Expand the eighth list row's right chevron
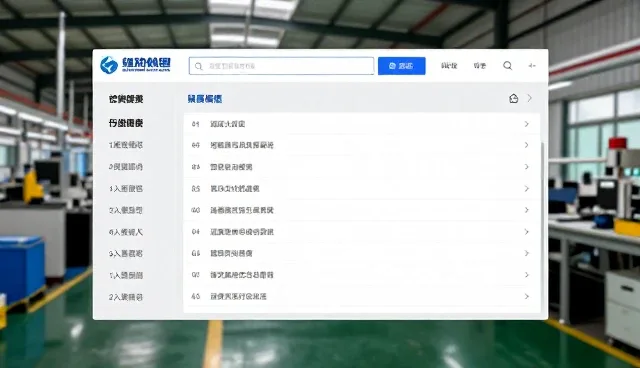Image resolution: width=640 pixels, height=368 pixels. tap(527, 275)
